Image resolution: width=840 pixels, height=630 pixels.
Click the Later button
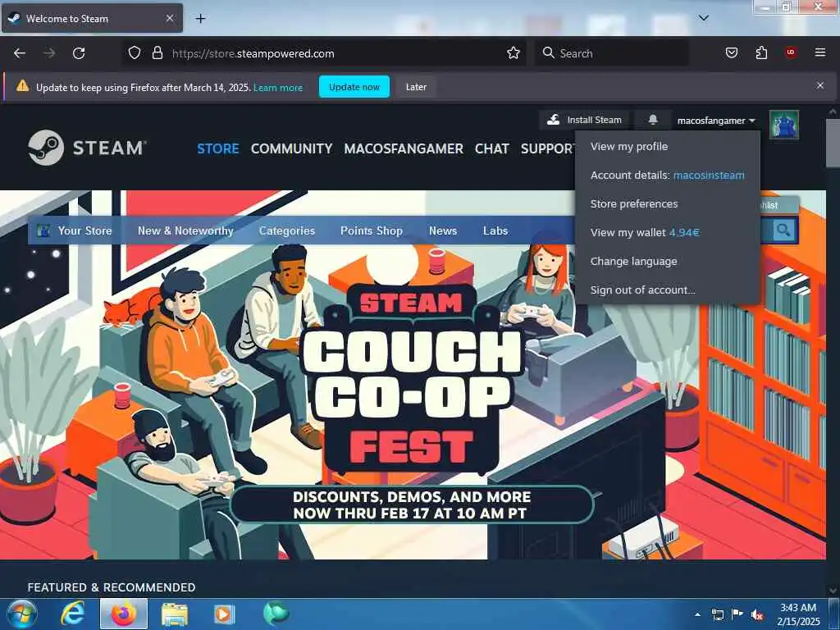416,87
